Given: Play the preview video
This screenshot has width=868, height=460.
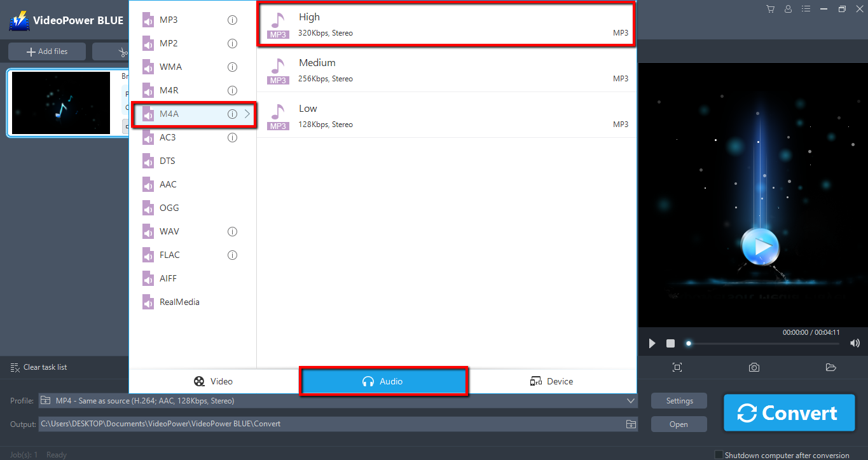Looking at the screenshot, I should pyautogui.click(x=652, y=343).
